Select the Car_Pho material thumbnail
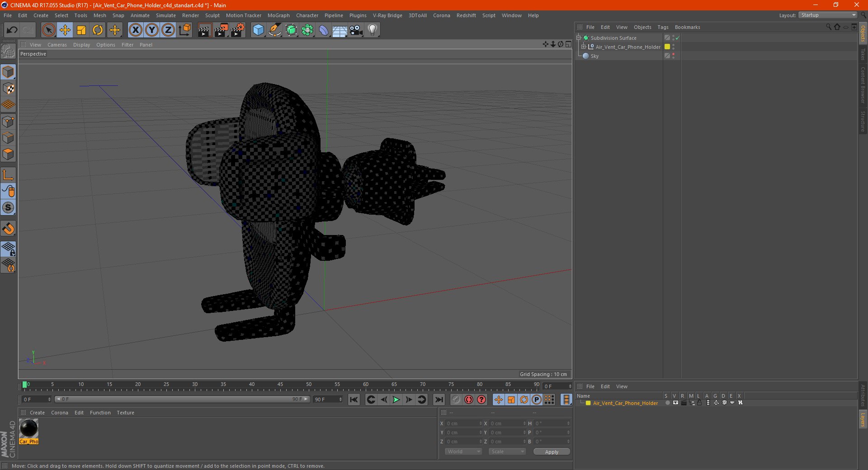 (x=29, y=428)
